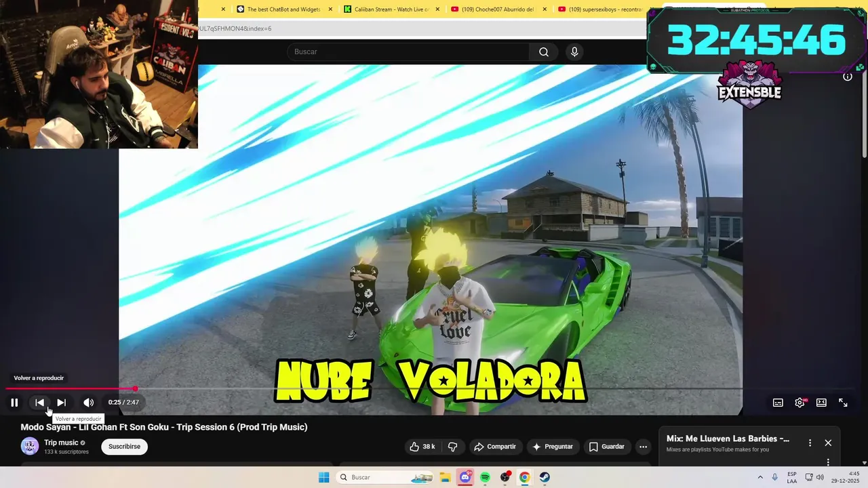Open OBS Studio from the taskbar

coord(505,477)
